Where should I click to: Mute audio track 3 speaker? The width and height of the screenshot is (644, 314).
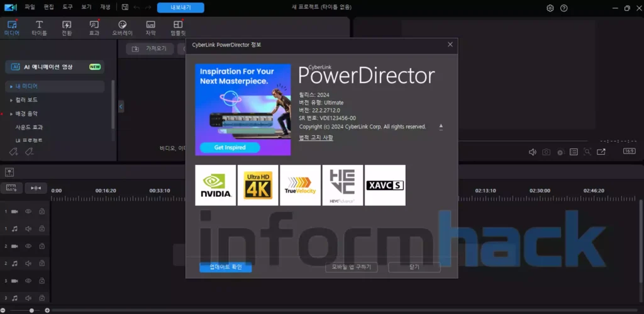28,298
